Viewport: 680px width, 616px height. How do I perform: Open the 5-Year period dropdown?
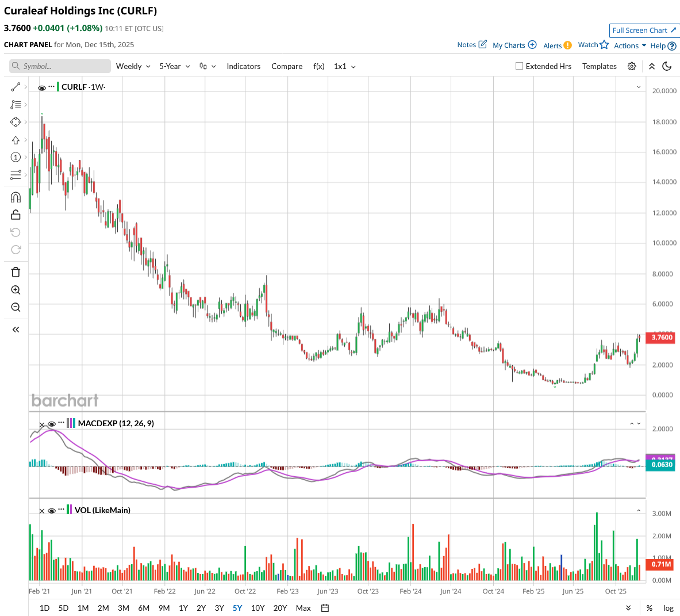pos(174,66)
